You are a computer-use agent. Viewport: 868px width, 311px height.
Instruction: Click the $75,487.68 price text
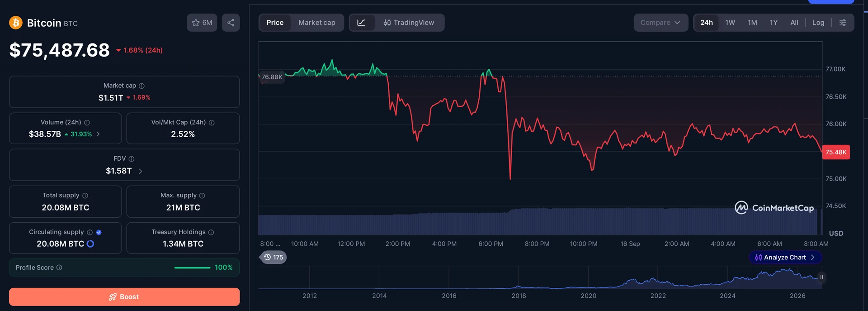[x=59, y=50]
